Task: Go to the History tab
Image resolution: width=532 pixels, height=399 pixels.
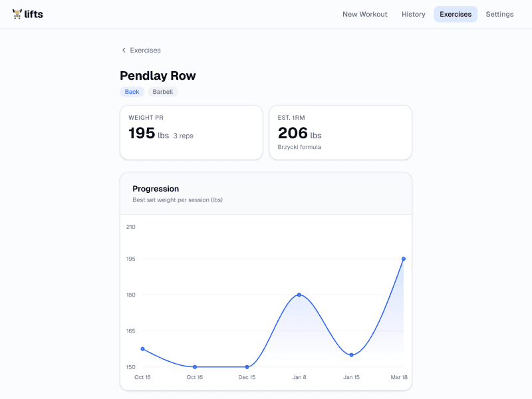Action: pos(413,14)
